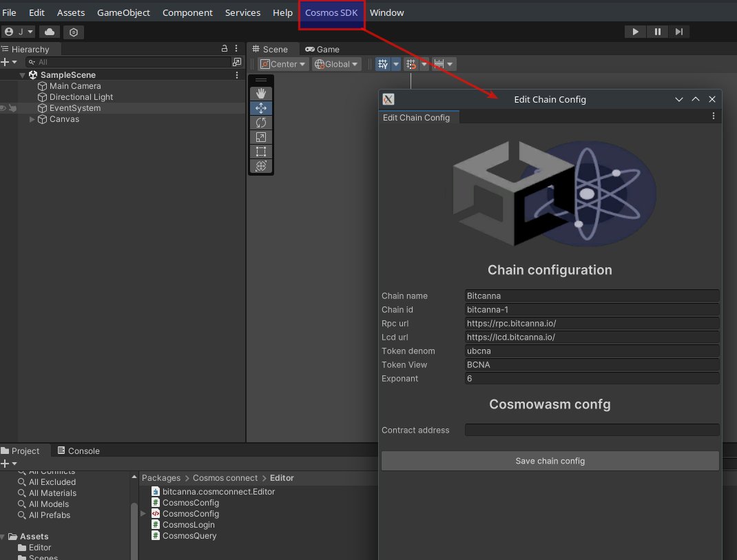Toggle grid visibility in Scene

[383, 64]
